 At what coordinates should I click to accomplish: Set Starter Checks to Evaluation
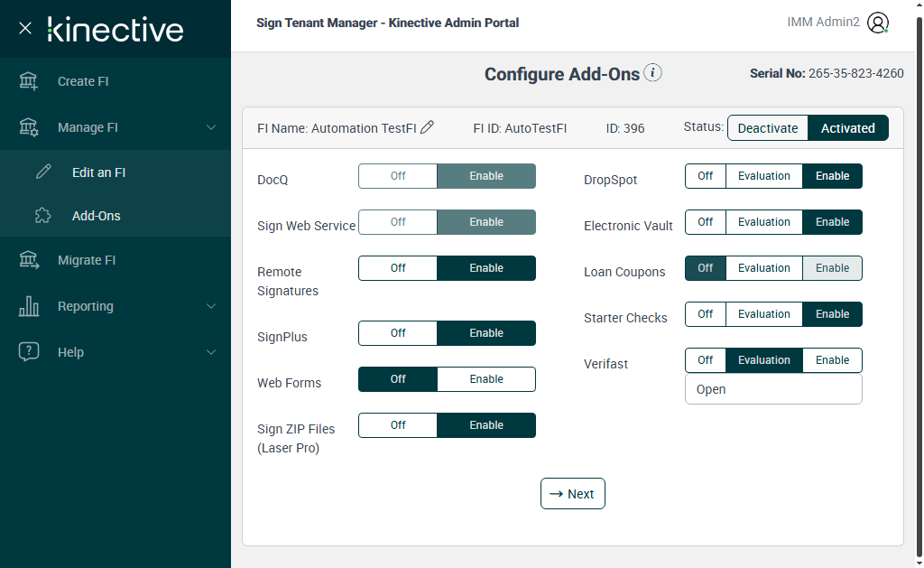(x=763, y=313)
